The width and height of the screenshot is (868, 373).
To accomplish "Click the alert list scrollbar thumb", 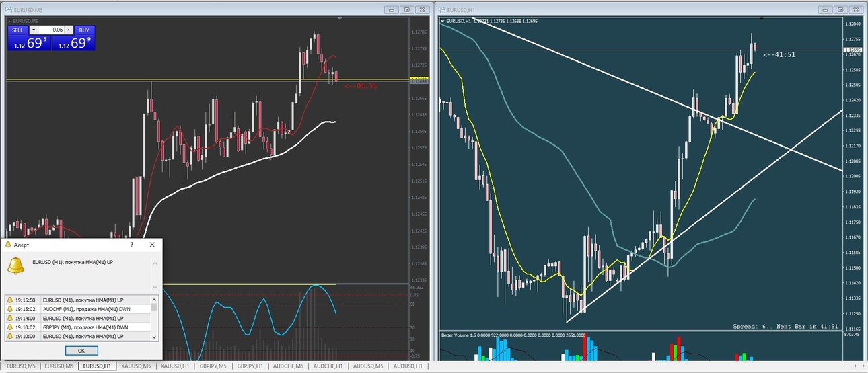I will 155,307.
